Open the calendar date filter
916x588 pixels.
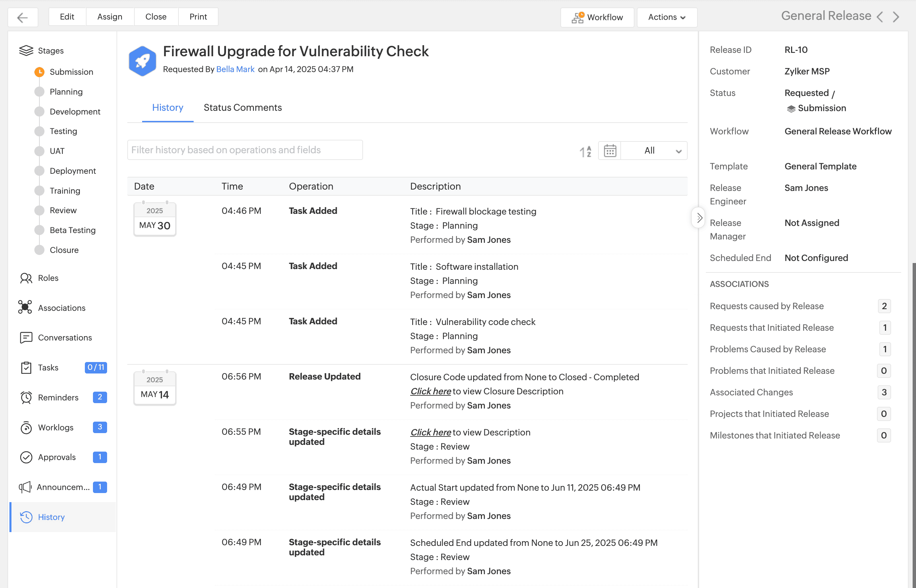[x=610, y=151]
